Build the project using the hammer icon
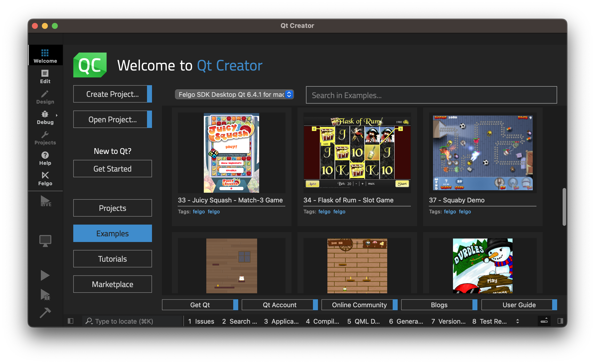 [45, 313]
